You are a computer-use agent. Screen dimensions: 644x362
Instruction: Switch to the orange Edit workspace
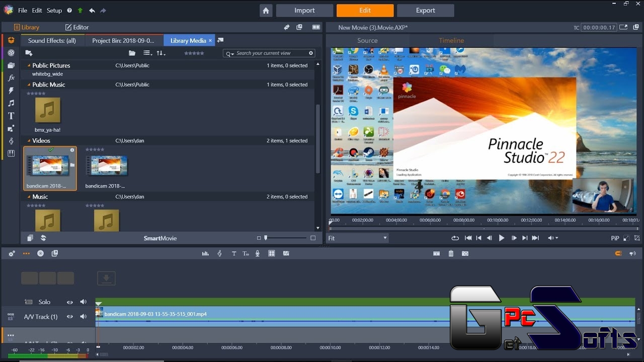pyautogui.click(x=365, y=11)
